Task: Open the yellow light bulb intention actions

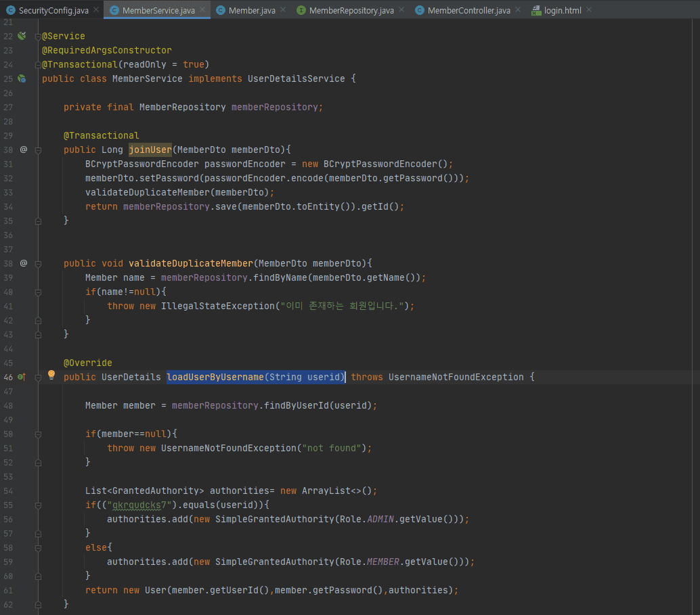Action: click(51, 375)
